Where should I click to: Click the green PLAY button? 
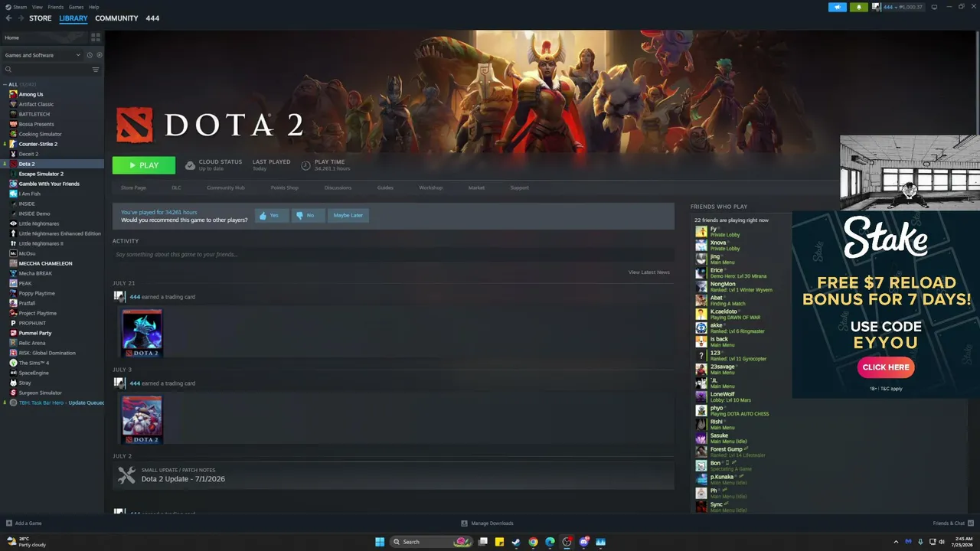[x=144, y=165]
